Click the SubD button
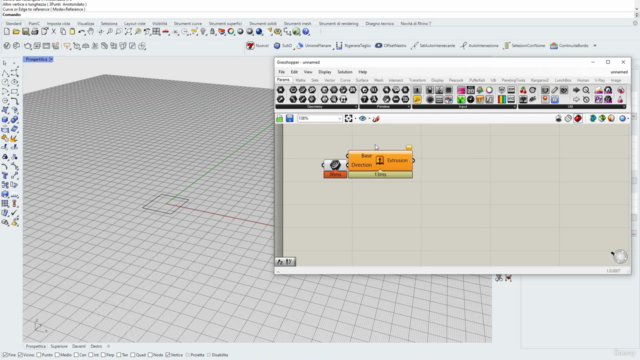 (x=283, y=46)
